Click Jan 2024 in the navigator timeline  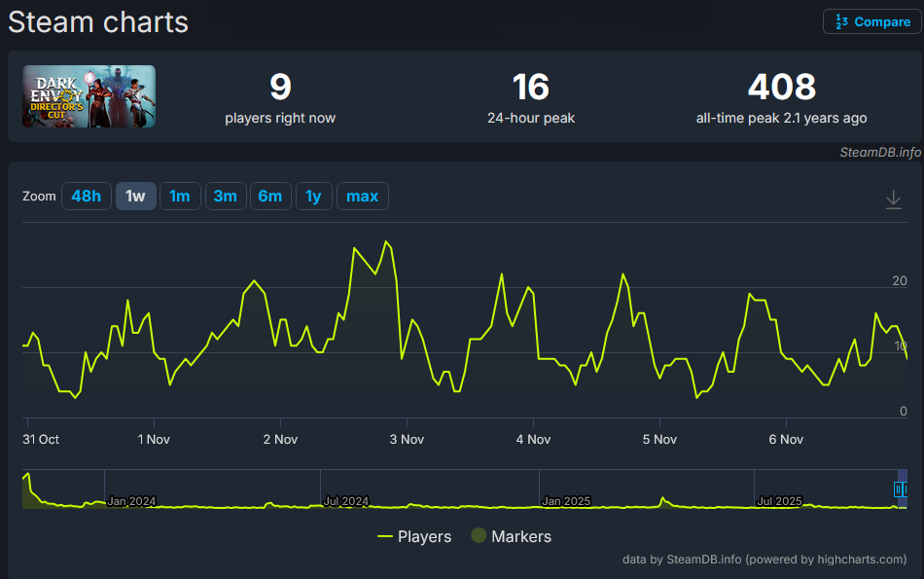[x=131, y=501]
